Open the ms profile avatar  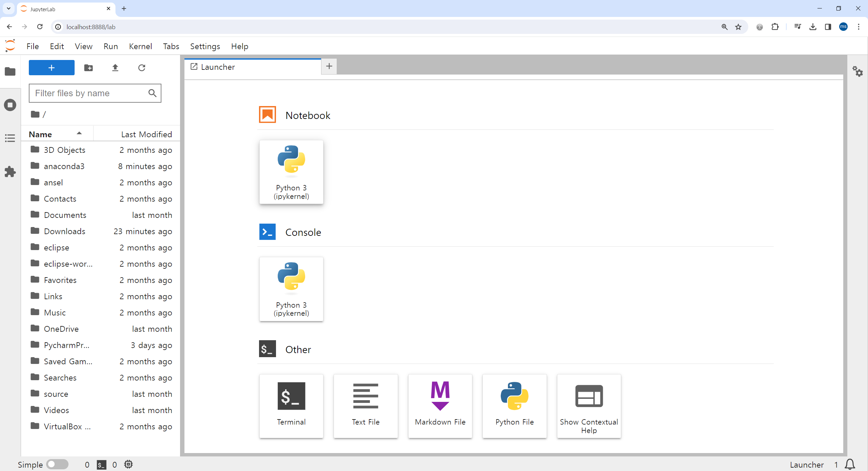[x=843, y=27]
